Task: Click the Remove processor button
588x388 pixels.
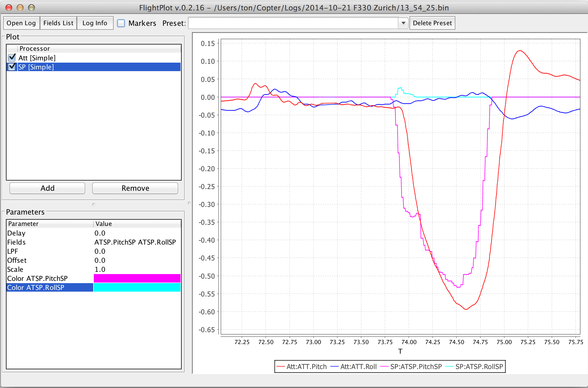Action: (x=135, y=188)
